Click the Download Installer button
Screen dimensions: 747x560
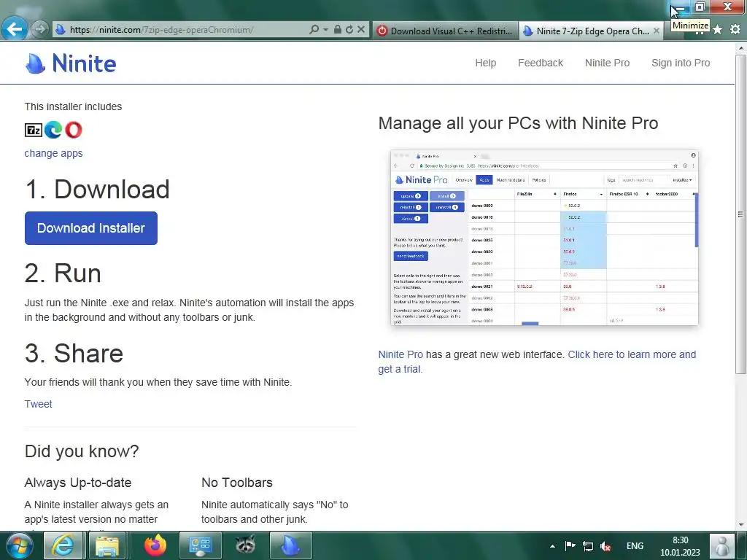(x=91, y=228)
